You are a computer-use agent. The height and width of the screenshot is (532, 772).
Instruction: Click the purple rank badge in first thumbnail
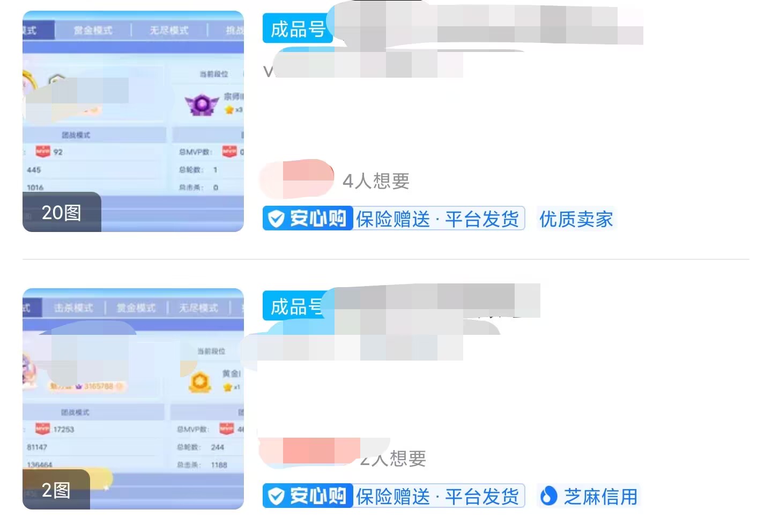click(x=202, y=104)
